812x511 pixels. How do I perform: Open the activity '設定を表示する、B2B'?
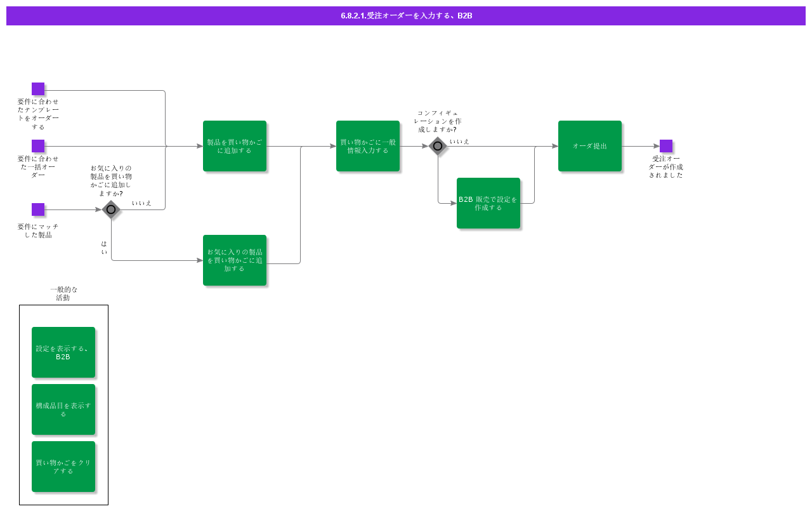click(x=63, y=352)
